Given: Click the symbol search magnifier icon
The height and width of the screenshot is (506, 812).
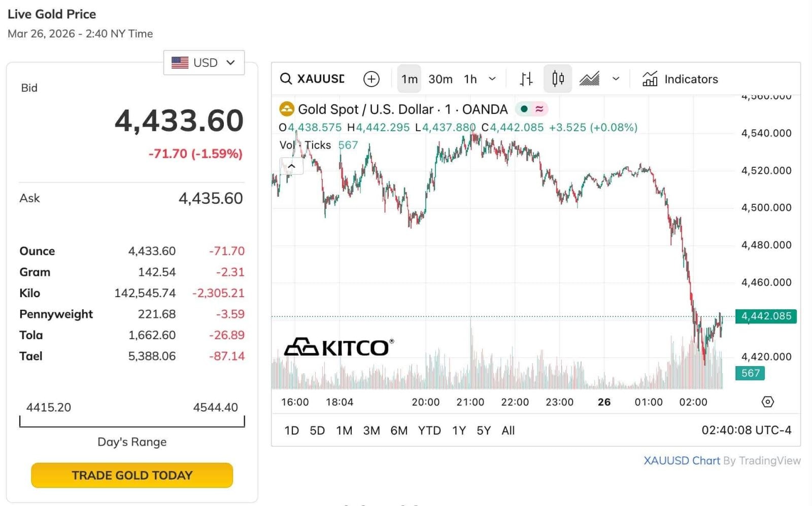Looking at the screenshot, I should click(x=286, y=79).
